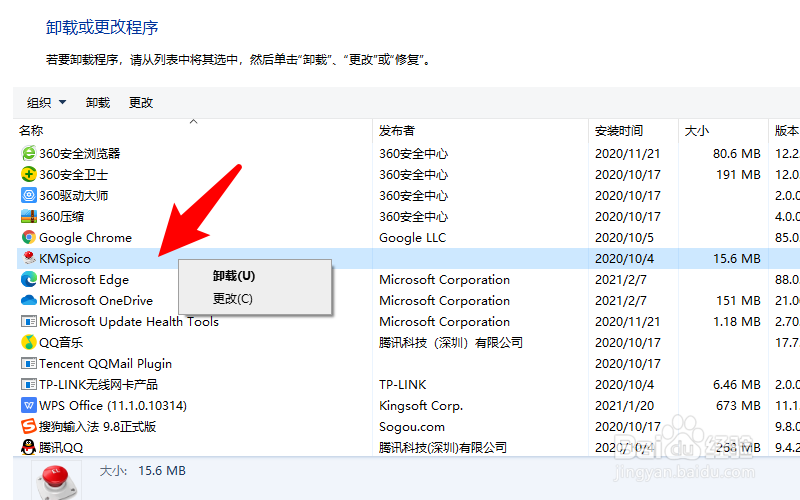Click the 360安全浏览器 program icon
800x500 pixels.
pyautogui.click(x=29, y=154)
